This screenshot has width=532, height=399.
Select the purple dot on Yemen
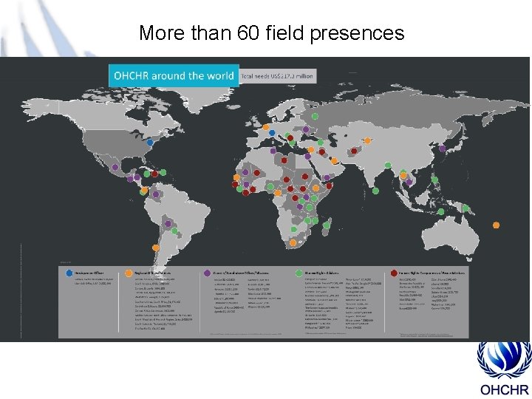pyautogui.click(x=327, y=177)
